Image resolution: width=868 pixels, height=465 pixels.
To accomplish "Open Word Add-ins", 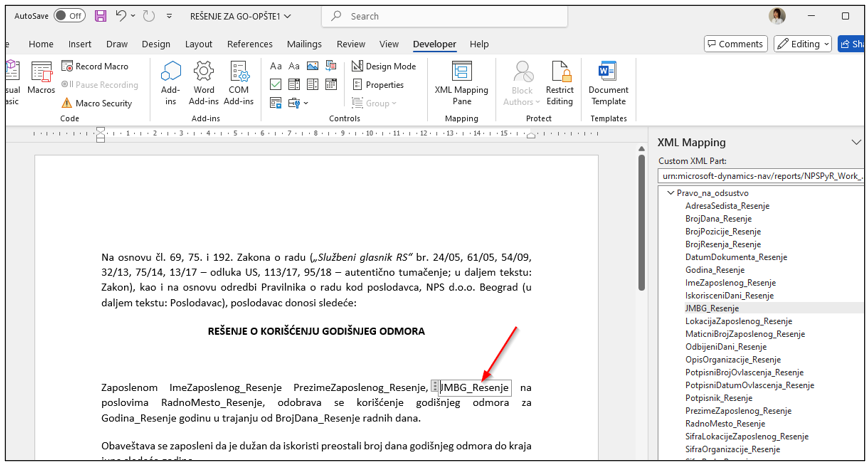I will (x=204, y=82).
